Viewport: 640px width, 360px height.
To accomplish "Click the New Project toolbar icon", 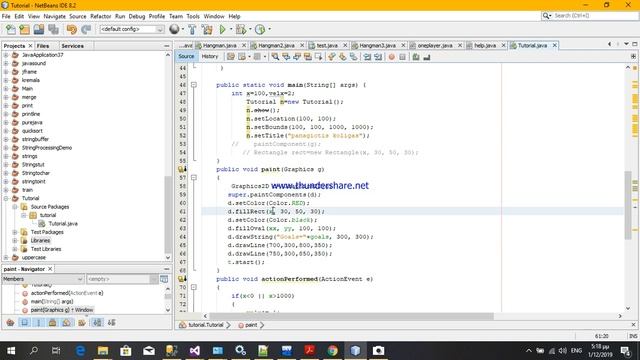I will [24, 29].
